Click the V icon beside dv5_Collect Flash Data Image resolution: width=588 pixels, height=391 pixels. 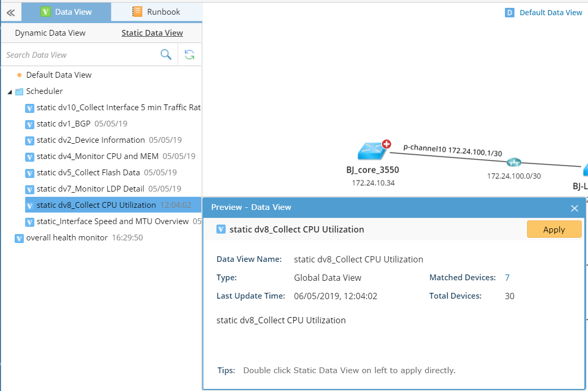29,173
